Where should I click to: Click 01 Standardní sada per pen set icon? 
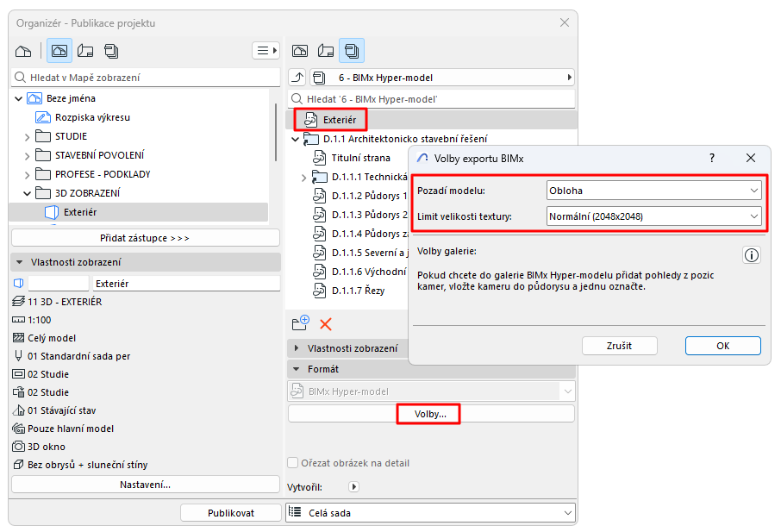(x=18, y=355)
